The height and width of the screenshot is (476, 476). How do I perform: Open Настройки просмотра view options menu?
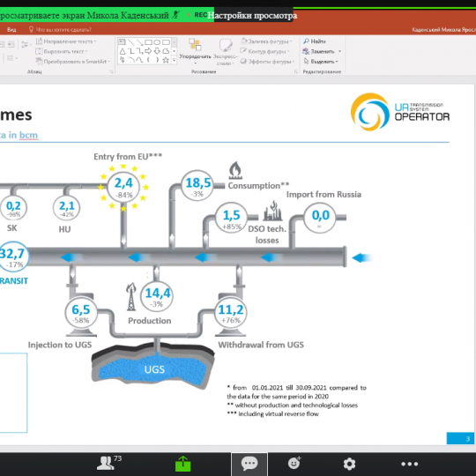(x=253, y=16)
